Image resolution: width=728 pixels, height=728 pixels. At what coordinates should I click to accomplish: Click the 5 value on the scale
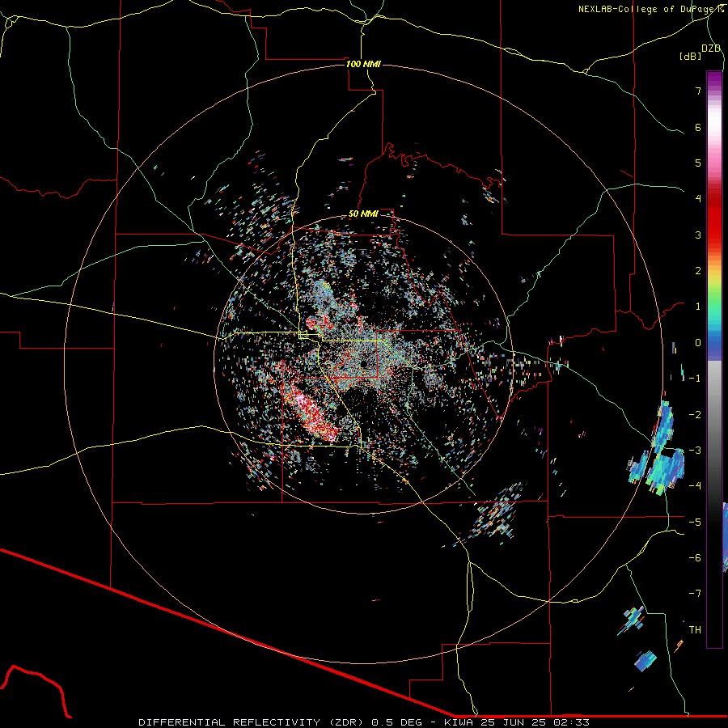[698, 163]
